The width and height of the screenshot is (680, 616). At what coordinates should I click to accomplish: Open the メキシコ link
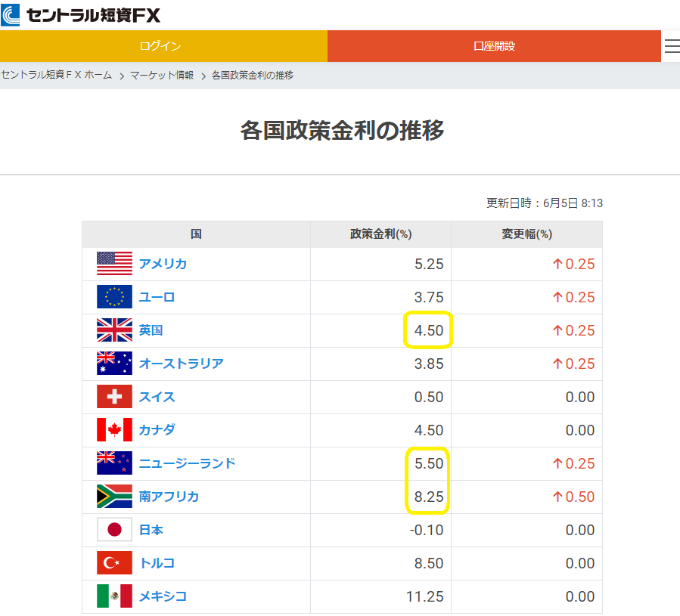(163, 596)
